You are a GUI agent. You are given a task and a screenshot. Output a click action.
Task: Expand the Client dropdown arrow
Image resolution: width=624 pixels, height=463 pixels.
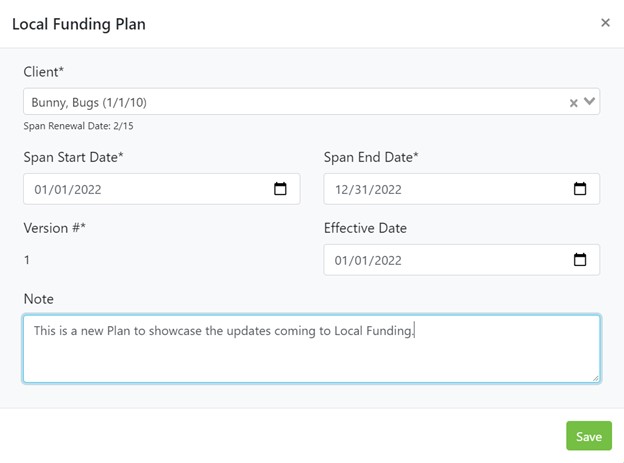[x=590, y=101]
